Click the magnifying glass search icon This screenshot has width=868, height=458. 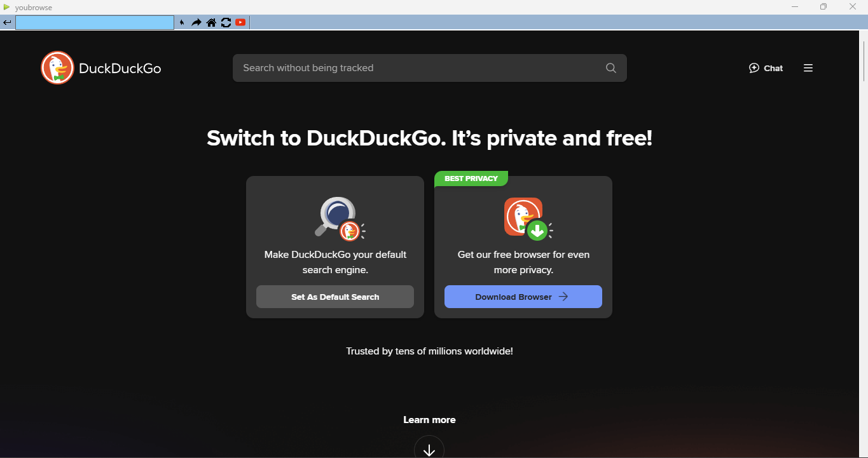tap(611, 68)
